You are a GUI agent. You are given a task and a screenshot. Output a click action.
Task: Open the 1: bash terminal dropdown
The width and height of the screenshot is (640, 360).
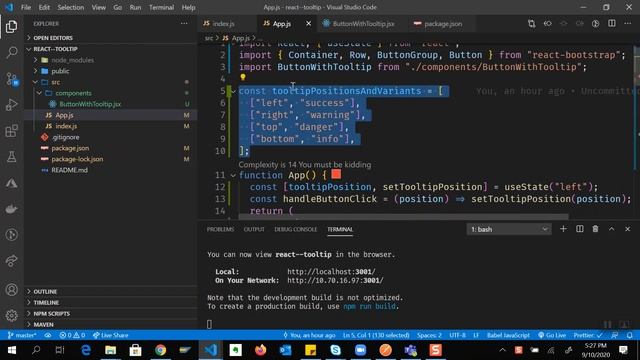pyautogui.click(x=509, y=229)
